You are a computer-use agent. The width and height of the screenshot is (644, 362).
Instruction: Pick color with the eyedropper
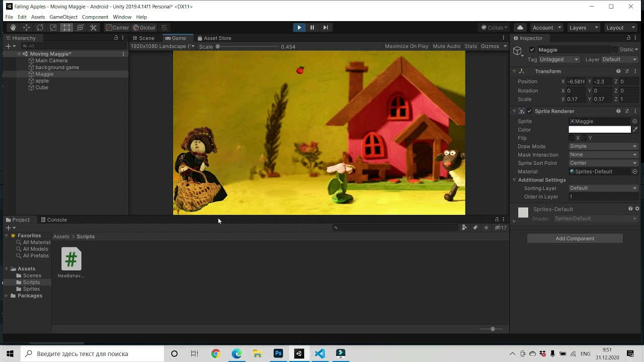pos(635,130)
